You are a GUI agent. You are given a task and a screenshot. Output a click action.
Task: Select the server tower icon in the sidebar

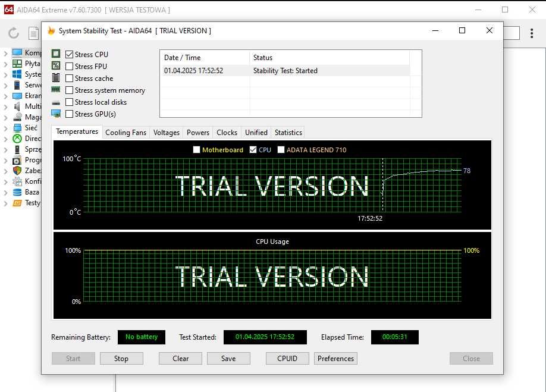(x=17, y=85)
